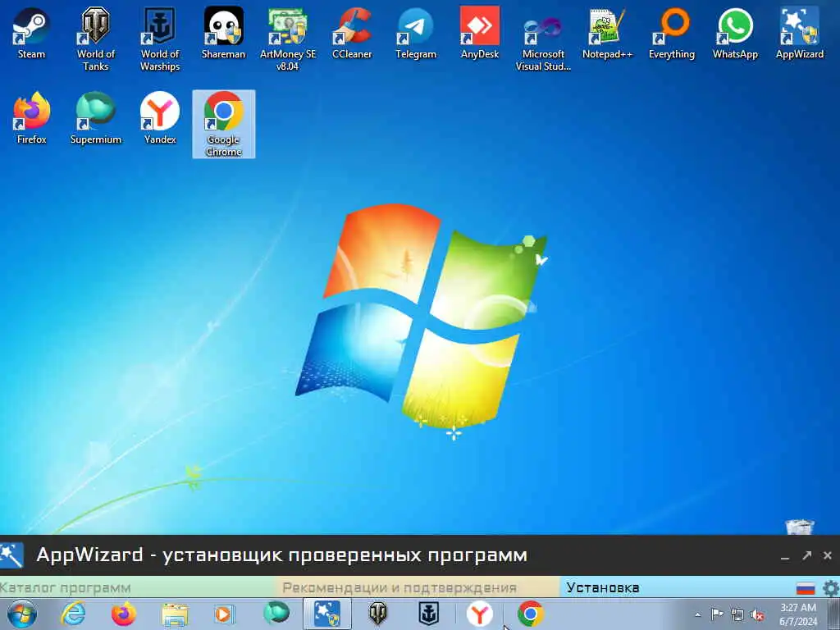Viewport: 840px width, 630px height.
Task: Open the clock showing 3:27 AM
Action: [798, 614]
